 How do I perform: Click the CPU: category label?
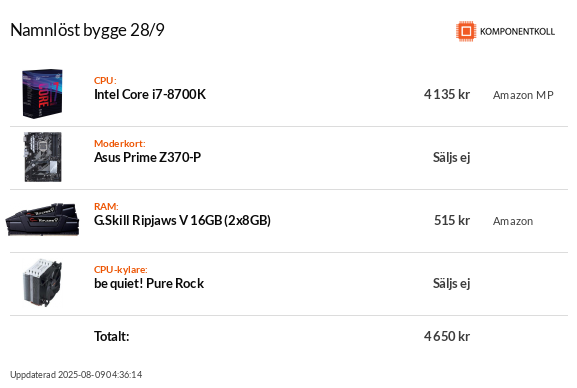click(x=105, y=80)
